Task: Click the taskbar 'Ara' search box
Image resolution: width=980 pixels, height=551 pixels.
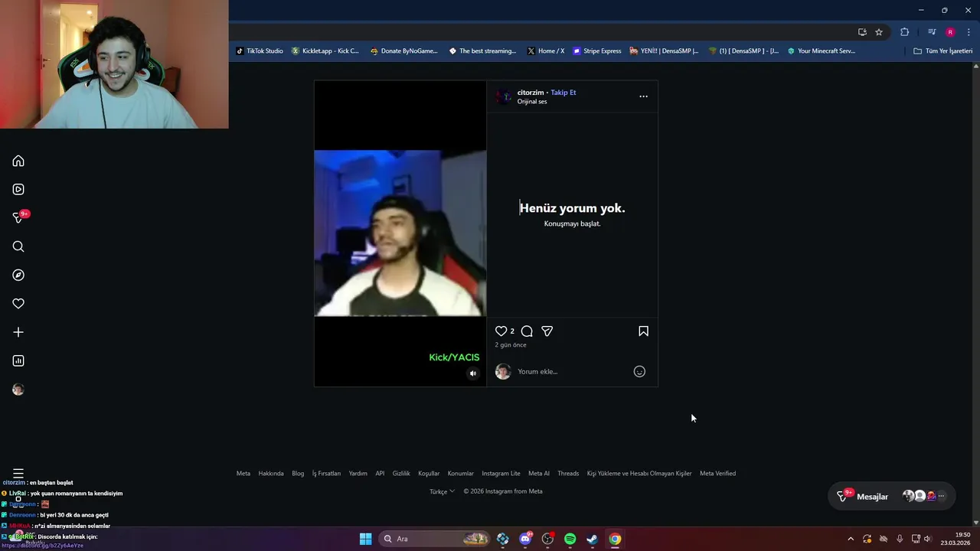Action: coord(435,539)
